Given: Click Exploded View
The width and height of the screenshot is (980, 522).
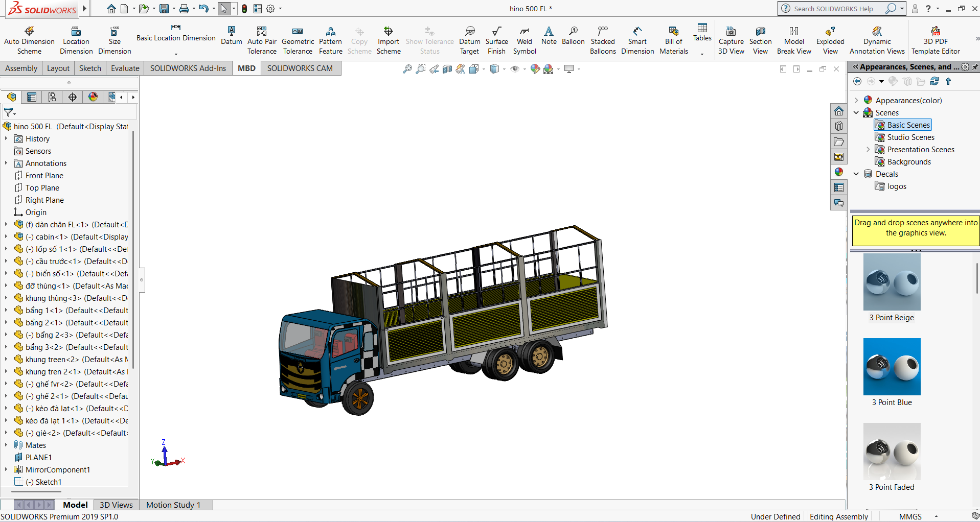Looking at the screenshot, I should pyautogui.click(x=830, y=40).
